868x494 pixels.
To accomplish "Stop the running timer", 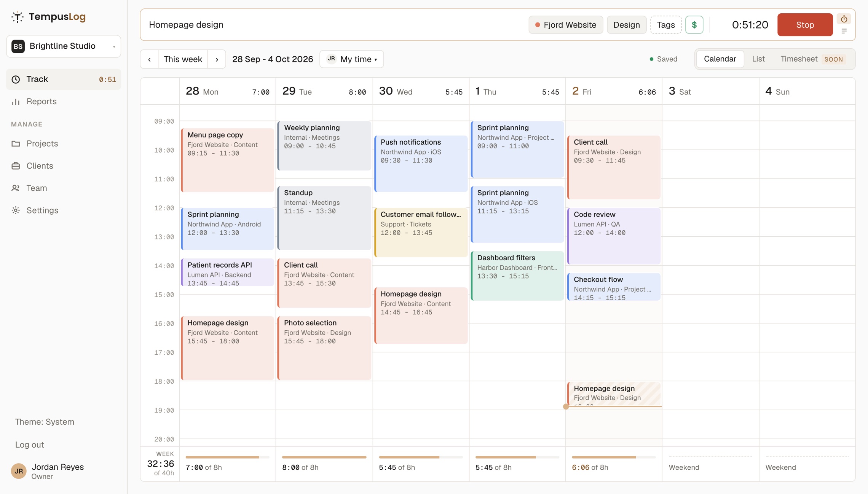I will coord(805,25).
